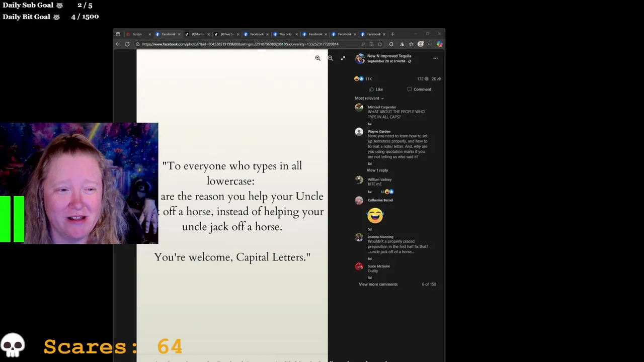Select the active Facebook tab after Tangia
The image size is (644, 362).
(x=168, y=34)
